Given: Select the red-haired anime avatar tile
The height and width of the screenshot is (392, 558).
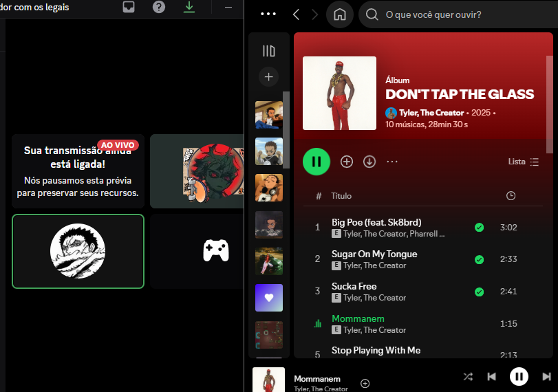Looking at the screenshot, I should tap(197, 171).
